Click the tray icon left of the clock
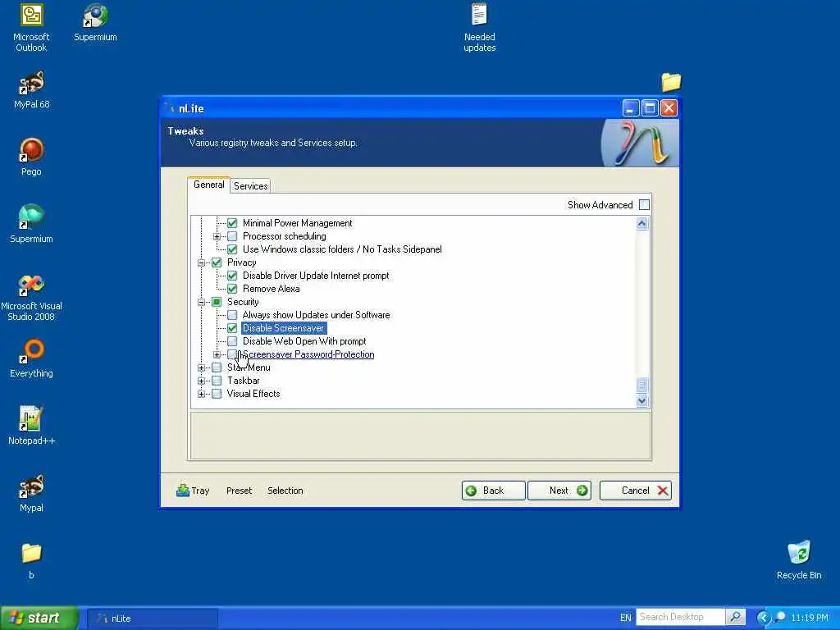 [x=780, y=617]
